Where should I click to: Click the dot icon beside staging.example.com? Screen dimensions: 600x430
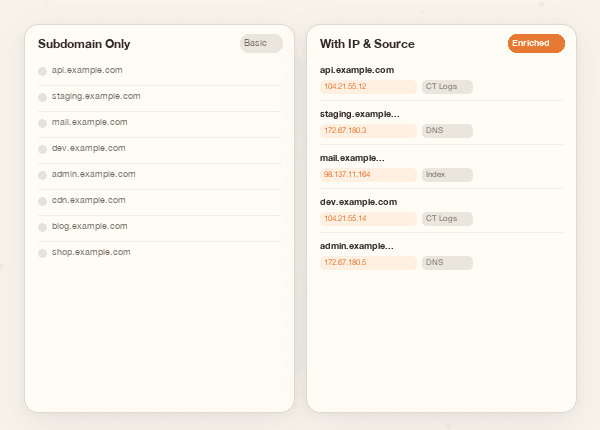42,97
